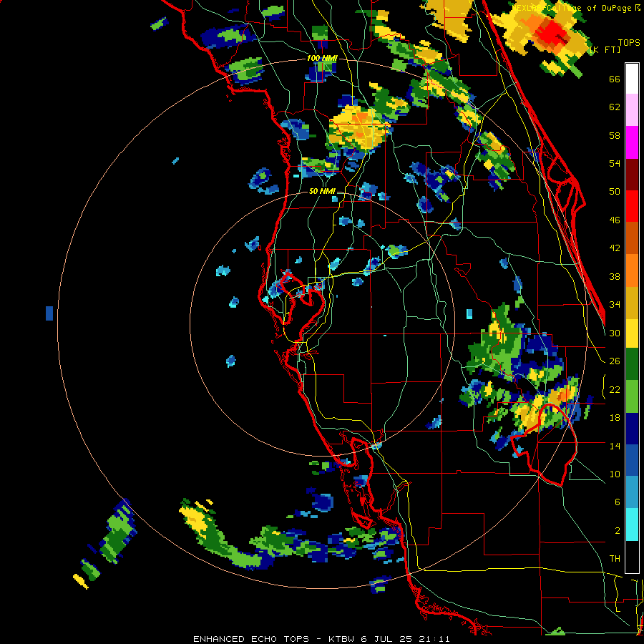Screen dimensions: 644x644
Task: Click the "K FT" units label
Action: (605, 50)
